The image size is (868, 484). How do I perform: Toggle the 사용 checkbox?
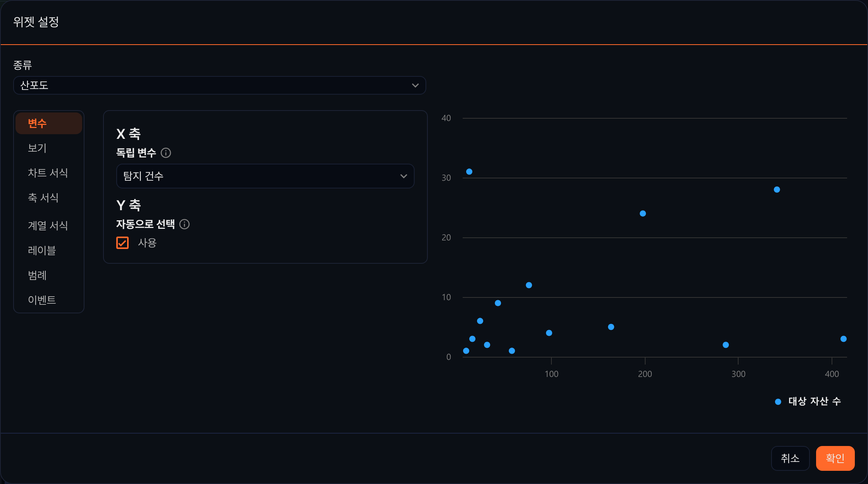pyautogui.click(x=122, y=243)
